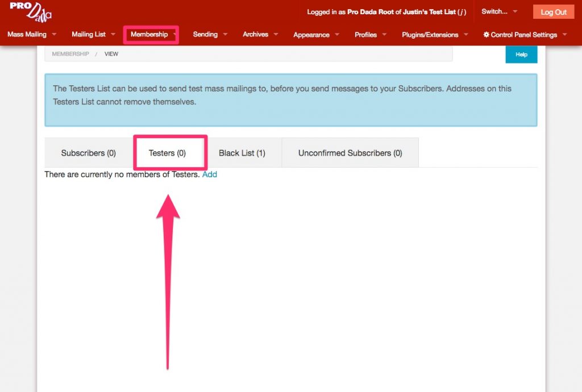Expand the Plugins/Extensions dropdown arrow

[466, 35]
